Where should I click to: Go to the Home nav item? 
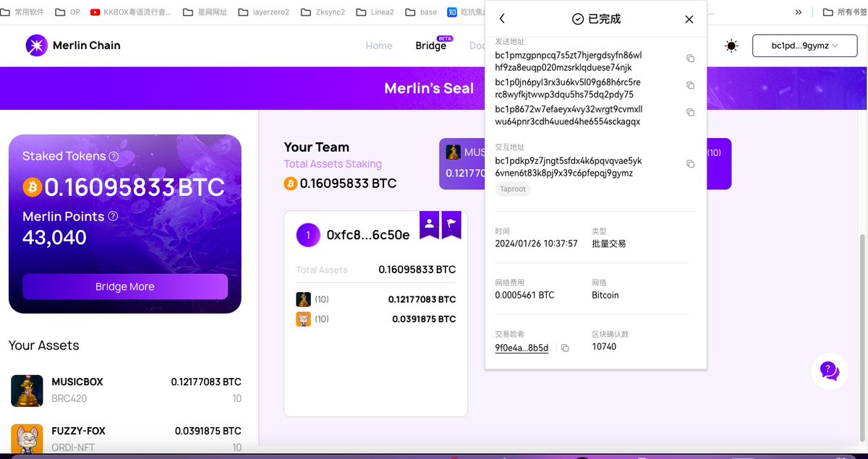(x=379, y=46)
